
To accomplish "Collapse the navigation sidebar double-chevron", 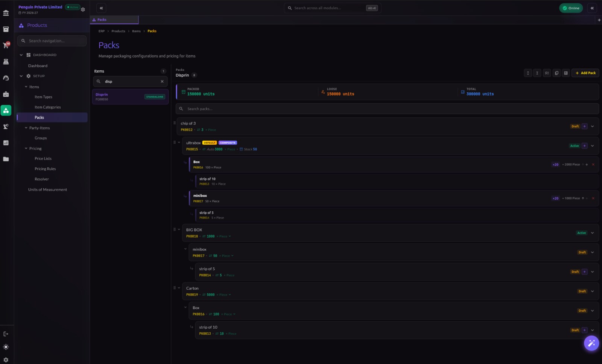I will coord(101,8).
